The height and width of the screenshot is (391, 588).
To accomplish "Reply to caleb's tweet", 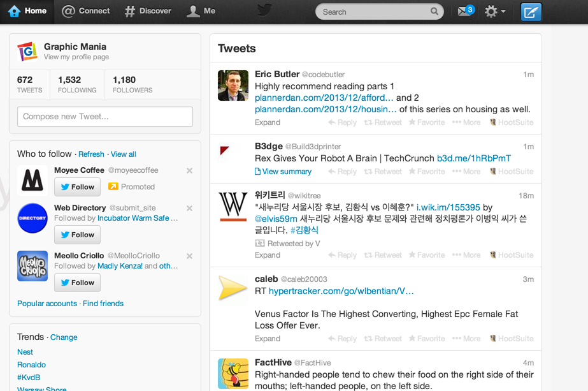I will coord(342,339).
